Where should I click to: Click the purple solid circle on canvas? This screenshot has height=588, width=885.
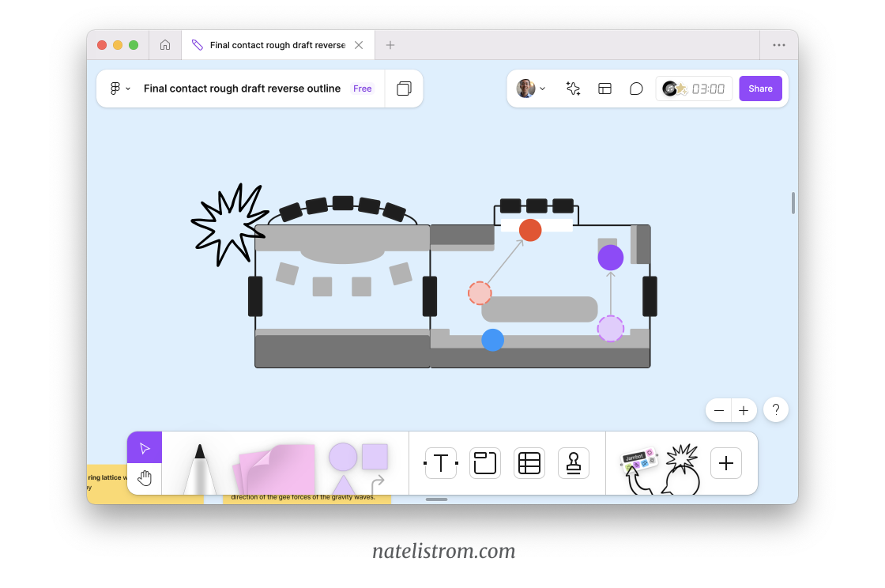(x=611, y=258)
